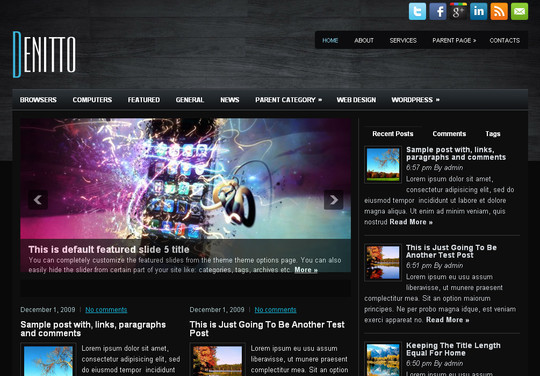Screen dimensions: 540x376
Task: Open the Twitter social icon
Action: [x=417, y=11]
